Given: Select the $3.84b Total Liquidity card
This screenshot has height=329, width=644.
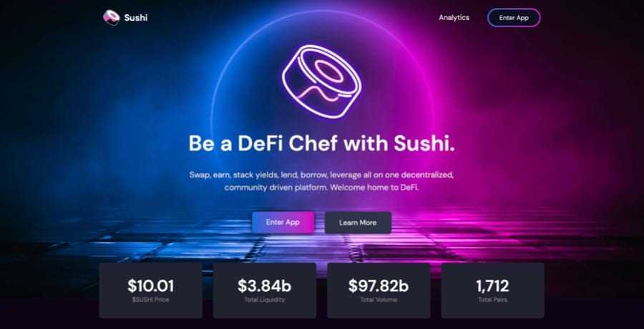Looking at the screenshot, I should pos(265,290).
